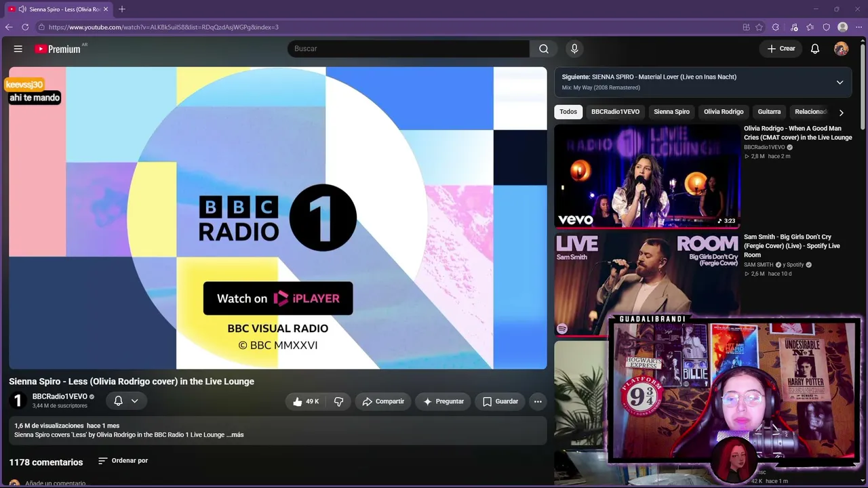This screenshot has height=488, width=868.
Task: Like the video with 49 K likes
Action: (306, 401)
